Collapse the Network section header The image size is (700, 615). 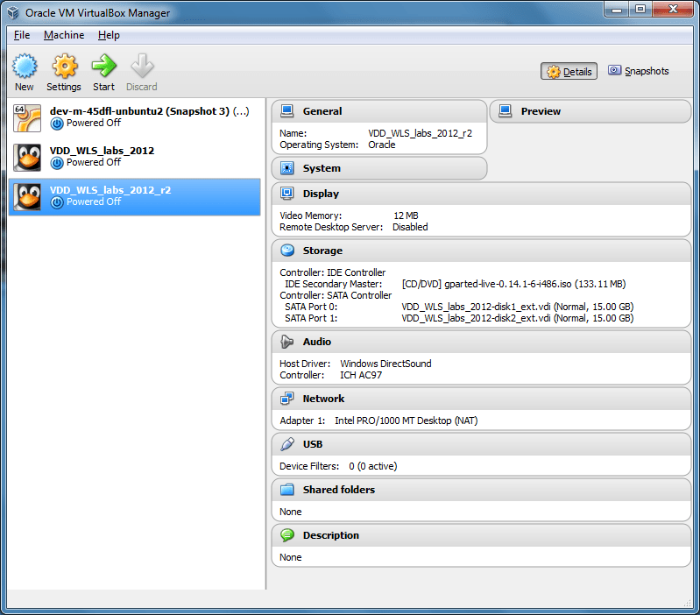481,399
